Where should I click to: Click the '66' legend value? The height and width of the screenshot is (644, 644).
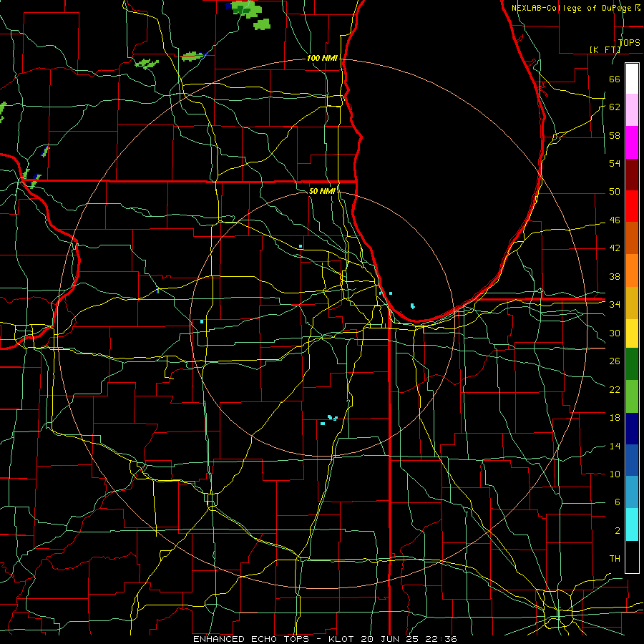[x=615, y=79]
